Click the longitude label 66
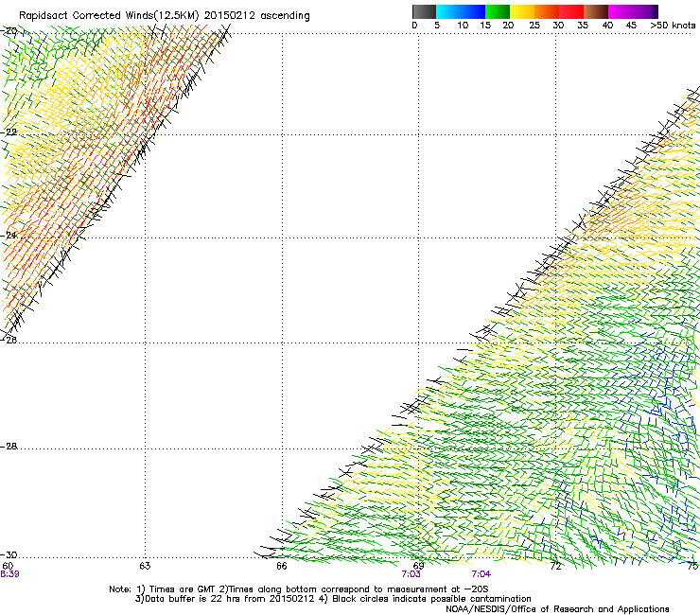The width and height of the screenshot is (700, 615). click(x=282, y=566)
